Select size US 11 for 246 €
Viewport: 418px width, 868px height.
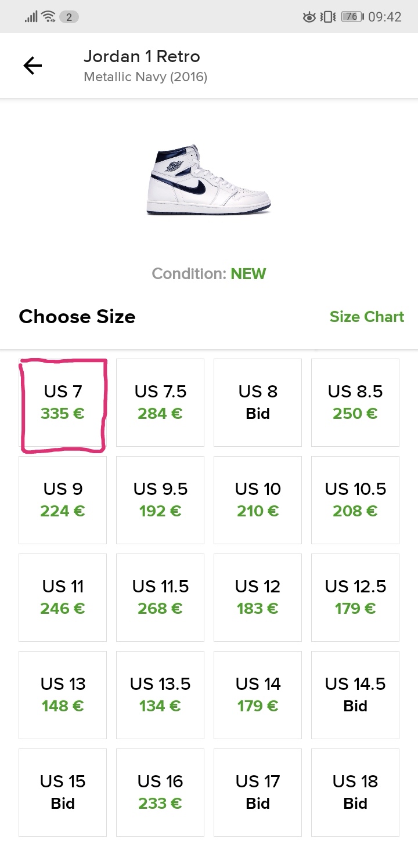click(63, 598)
